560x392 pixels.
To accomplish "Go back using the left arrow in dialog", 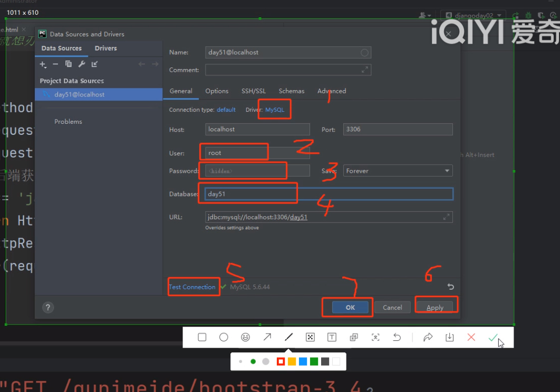I will point(142,64).
